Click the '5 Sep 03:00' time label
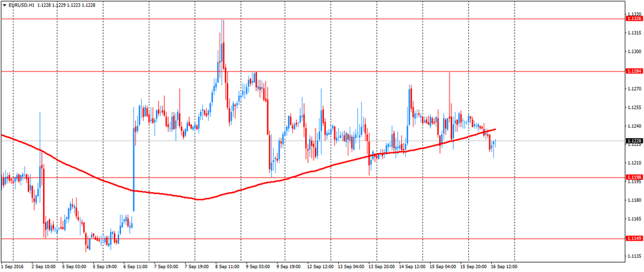This screenshot has width=644, height=272. [x=74, y=267]
